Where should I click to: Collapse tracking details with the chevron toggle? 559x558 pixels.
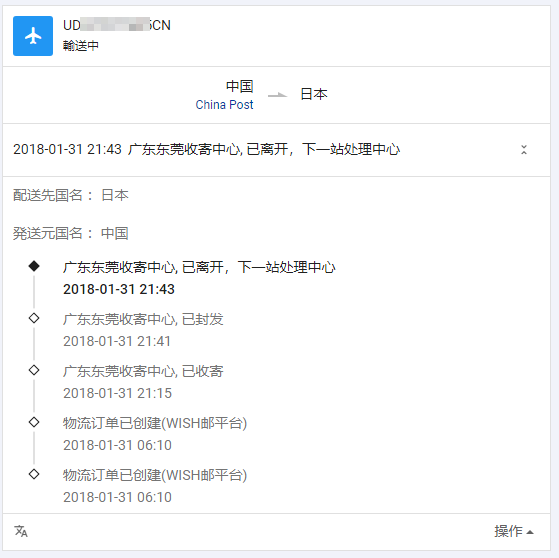[x=524, y=149]
